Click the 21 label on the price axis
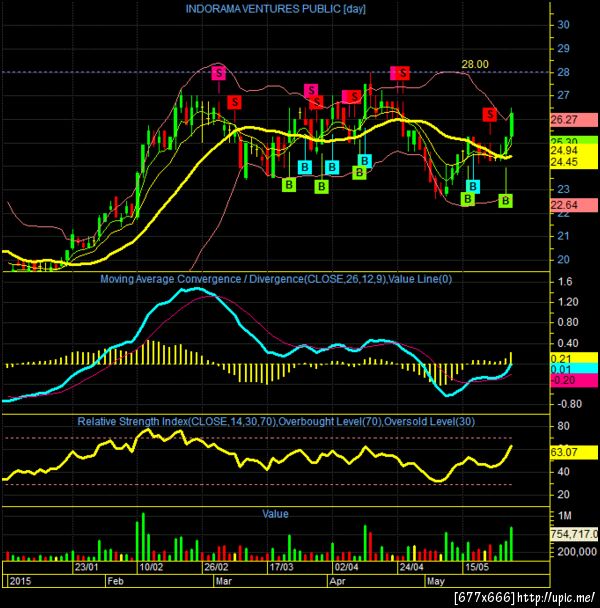Screen dimensions: 600x608 [563, 236]
